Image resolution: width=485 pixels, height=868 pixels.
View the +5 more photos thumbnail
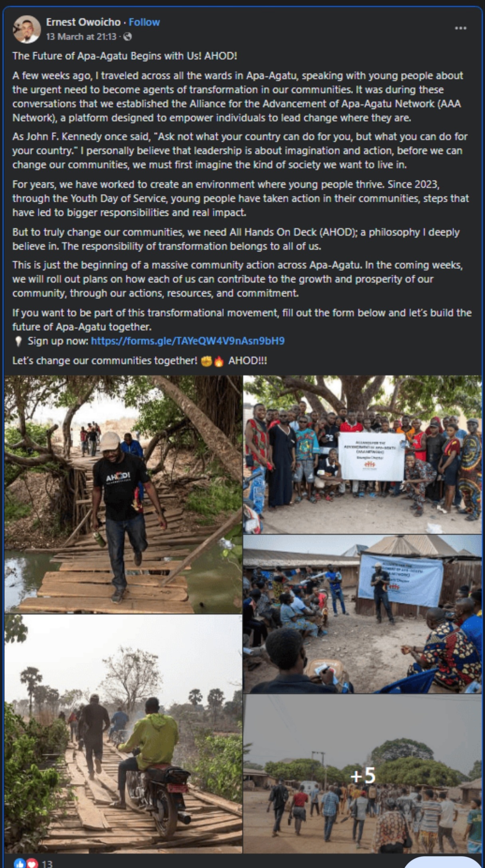362,774
